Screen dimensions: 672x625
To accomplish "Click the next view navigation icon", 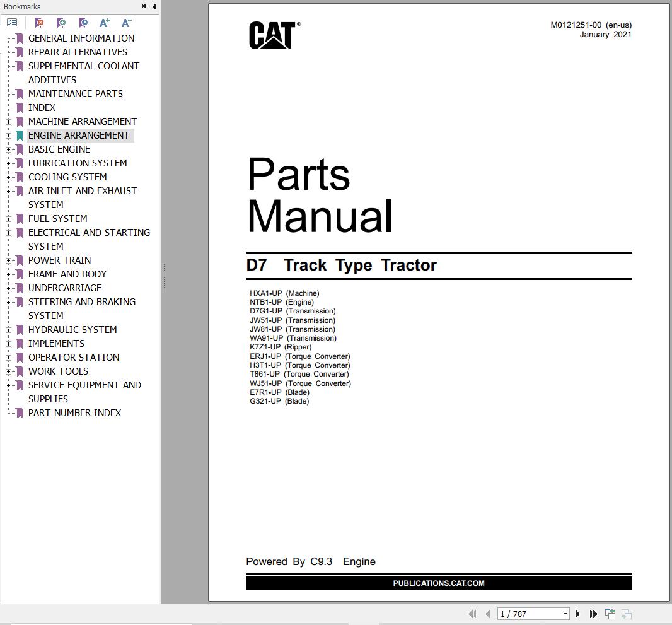I will [627, 614].
